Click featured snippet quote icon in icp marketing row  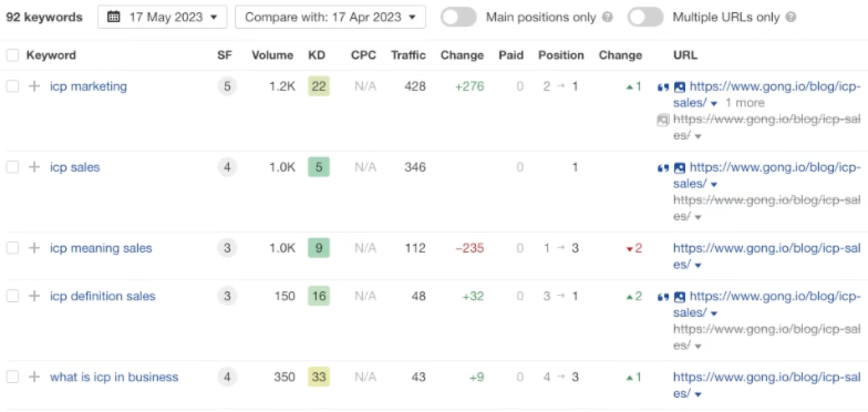663,87
